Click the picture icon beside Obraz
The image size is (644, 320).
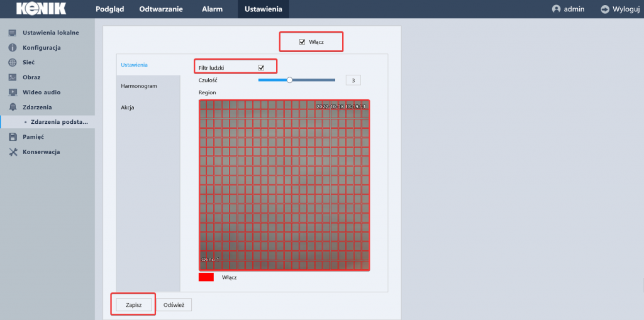(x=12, y=77)
